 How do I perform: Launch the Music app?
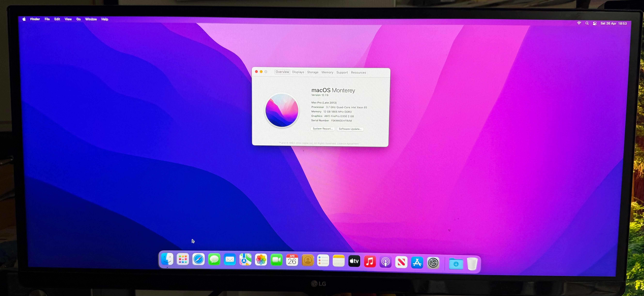[370, 262]
